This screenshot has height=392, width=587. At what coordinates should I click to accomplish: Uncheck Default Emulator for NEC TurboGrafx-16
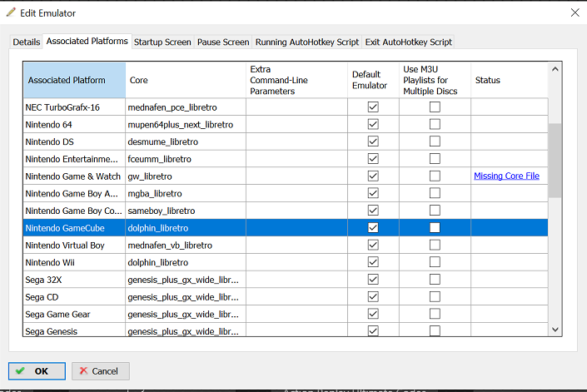click(373, 107)
